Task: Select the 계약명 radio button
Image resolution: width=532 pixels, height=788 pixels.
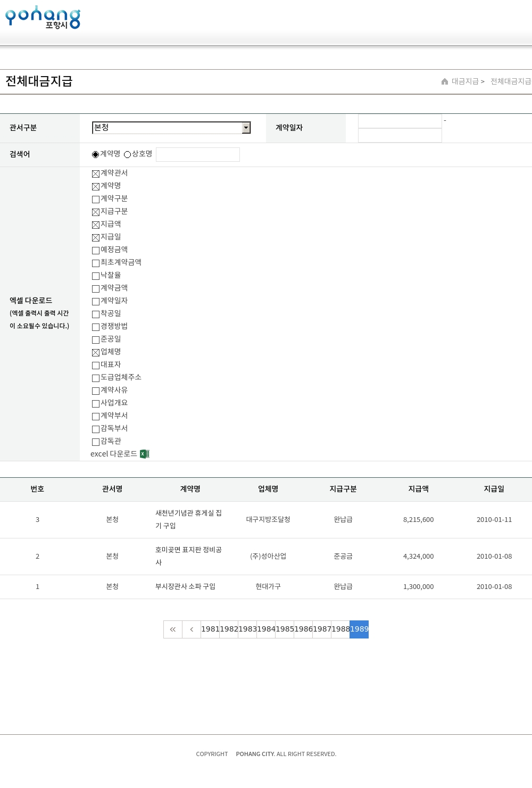Action: pos(96,154)
